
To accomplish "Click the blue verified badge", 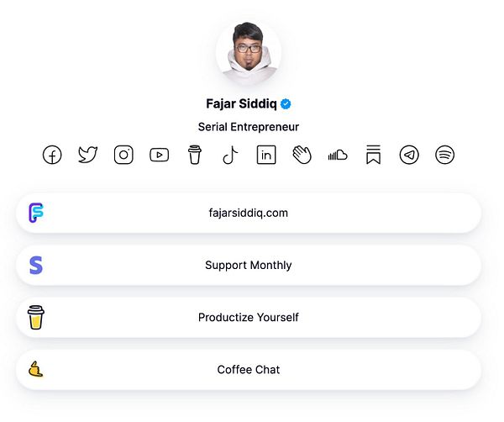I will coord(286,104).
